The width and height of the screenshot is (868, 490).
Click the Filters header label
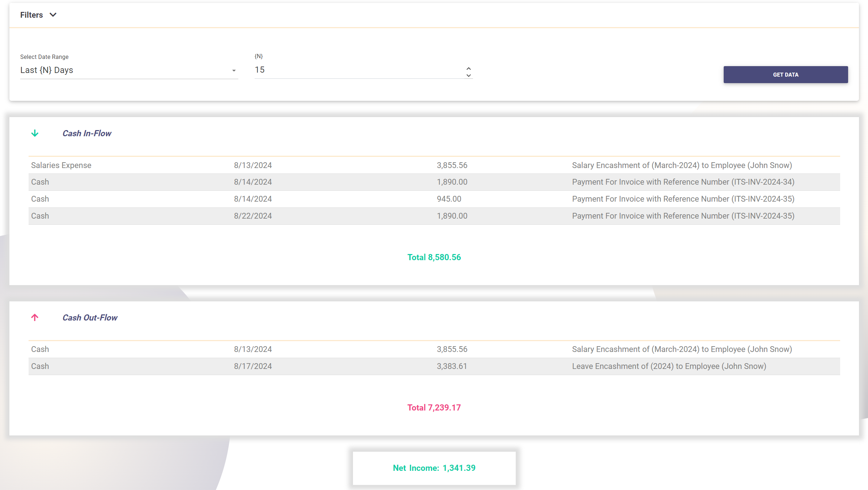click(x=31, y=15)
